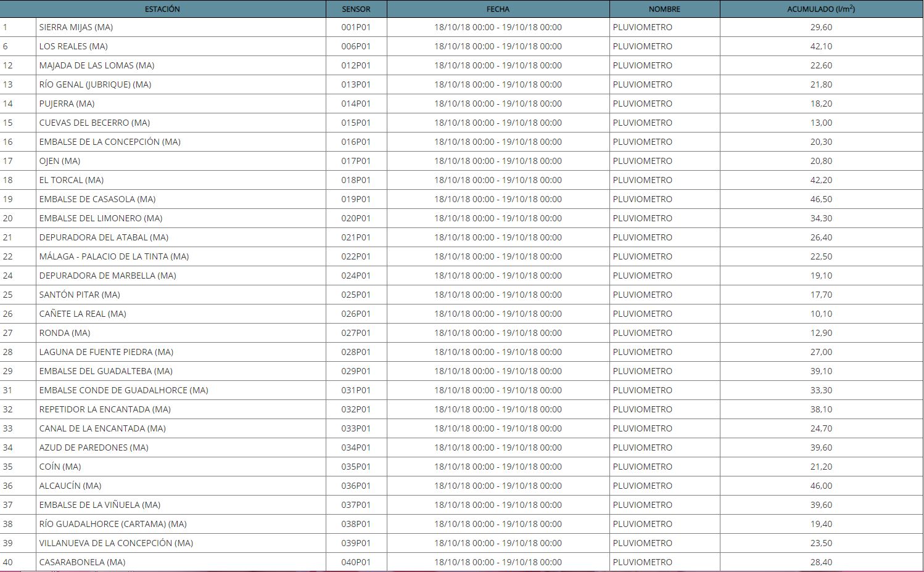Select EL TORCAL (MA) station
This screenshot has width=924, height=572.
pyautogui.click(x=72, y=180)
